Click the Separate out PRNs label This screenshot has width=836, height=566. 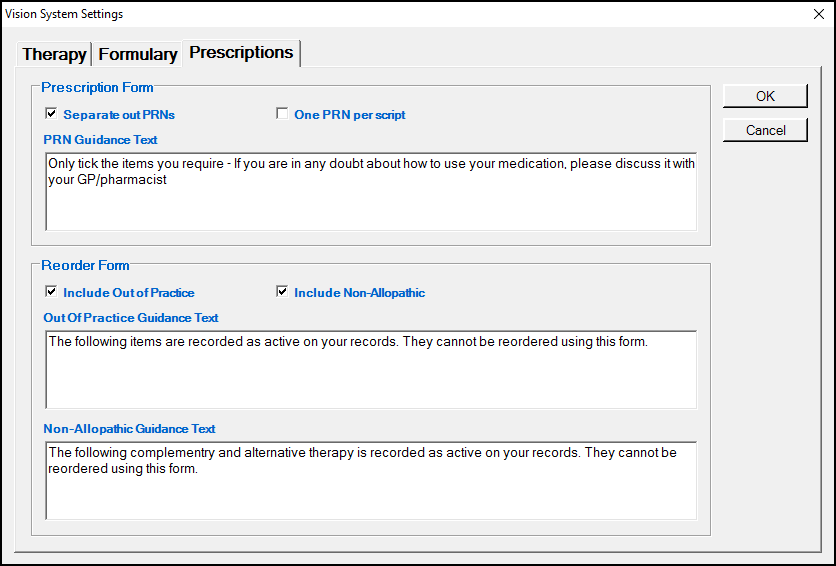pyautogui.click(x=119, y=115)
